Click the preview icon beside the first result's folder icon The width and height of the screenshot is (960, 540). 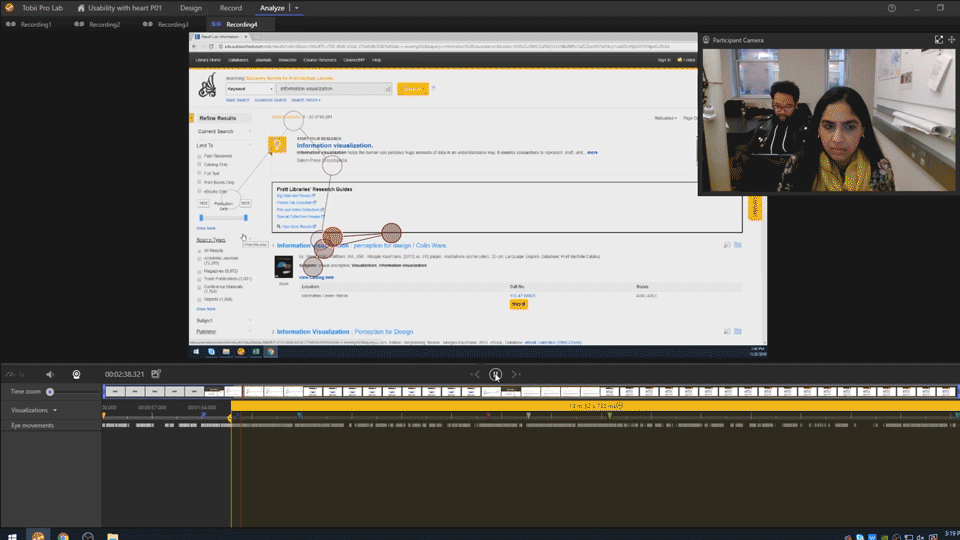click(x=727, y=245)
